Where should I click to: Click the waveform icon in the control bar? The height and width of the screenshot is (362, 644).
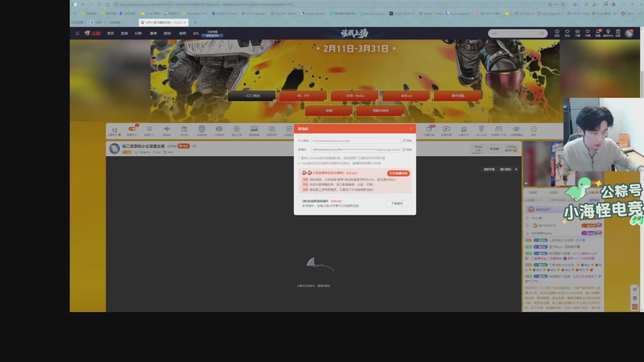[x=167, y=129]
